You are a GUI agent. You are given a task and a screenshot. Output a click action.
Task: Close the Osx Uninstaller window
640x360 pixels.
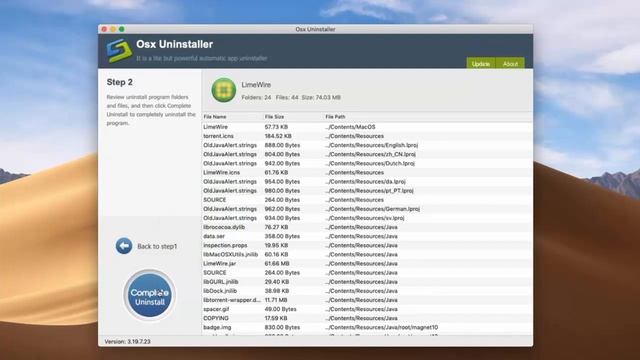coord(104,29)
